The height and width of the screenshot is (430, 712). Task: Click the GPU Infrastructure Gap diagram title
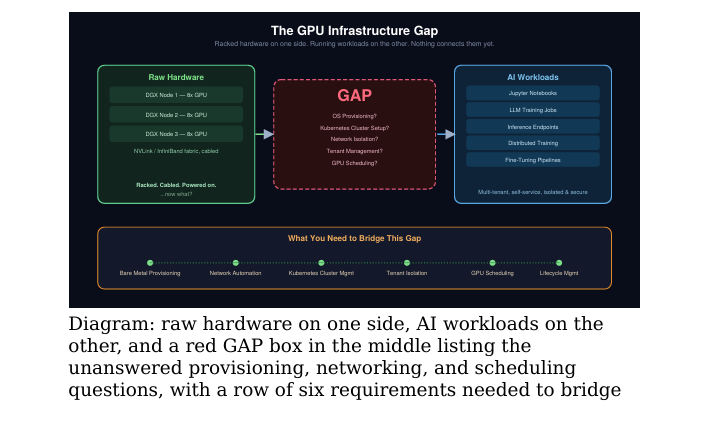pyautogui.click(x=355, y=31)
